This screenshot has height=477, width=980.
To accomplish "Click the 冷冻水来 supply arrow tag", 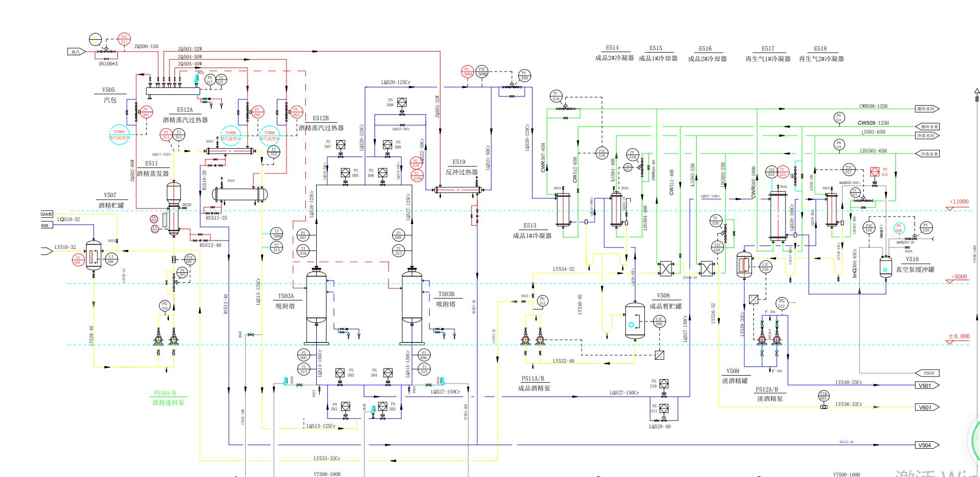I will point(927,154).
